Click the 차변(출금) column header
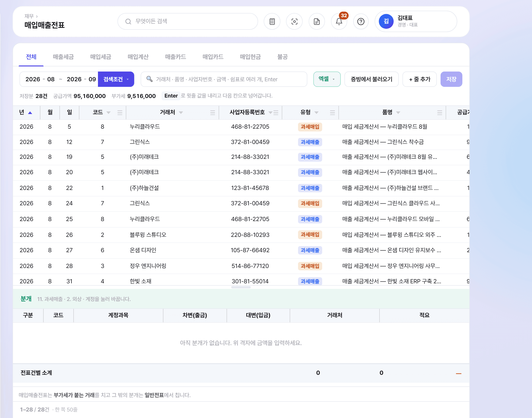 click(x=195, y=315)
